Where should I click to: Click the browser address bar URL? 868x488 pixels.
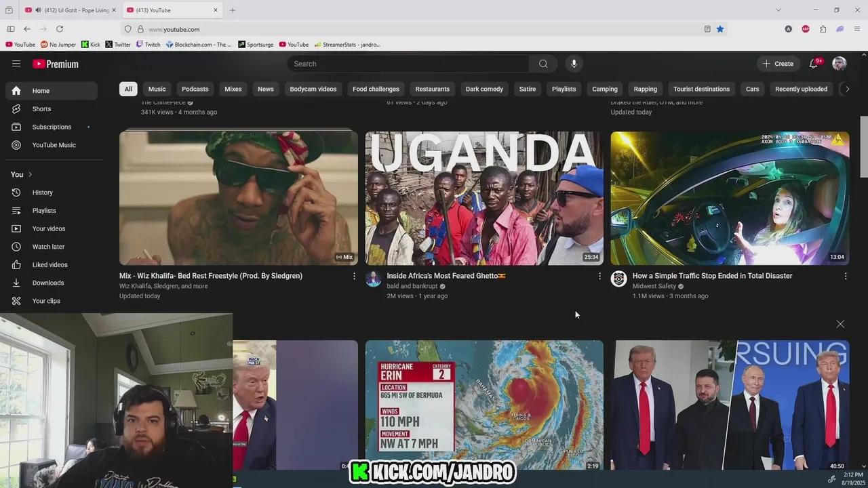(174, 29)
